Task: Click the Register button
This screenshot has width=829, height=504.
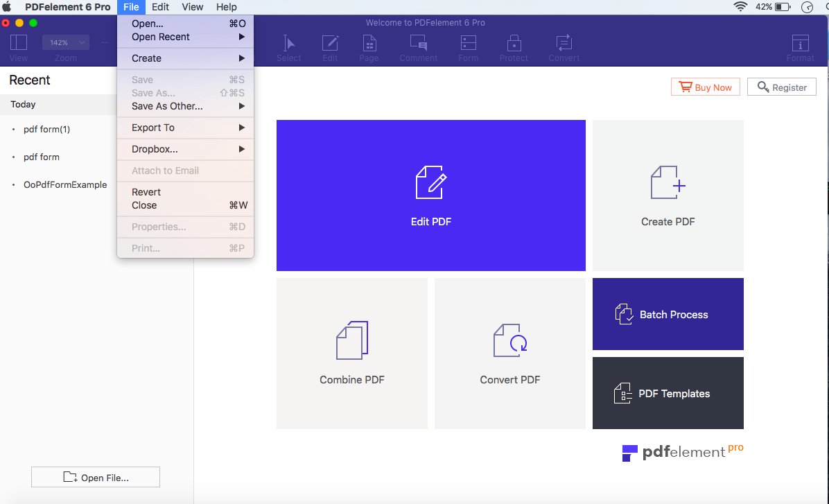Action: 781,87
